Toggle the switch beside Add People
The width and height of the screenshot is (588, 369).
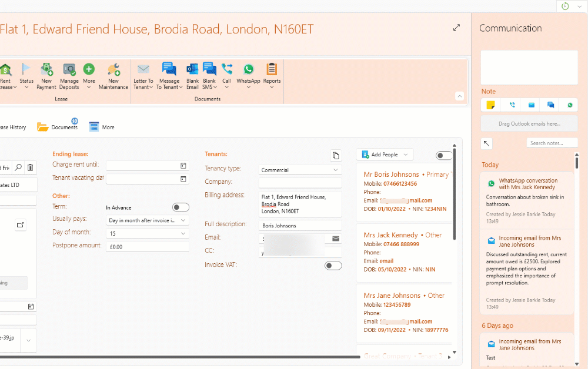coord(444,155)
